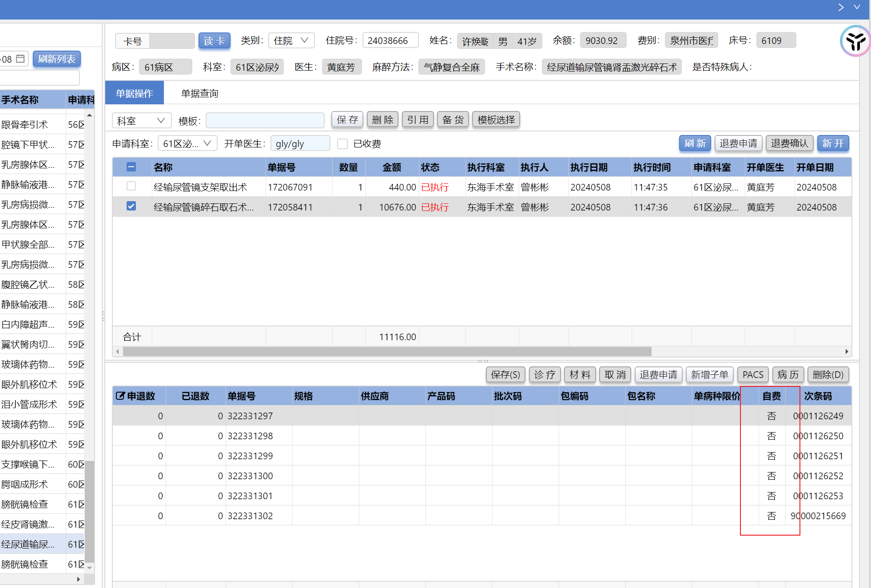Click the 模板 input field

tap(265, 120)
